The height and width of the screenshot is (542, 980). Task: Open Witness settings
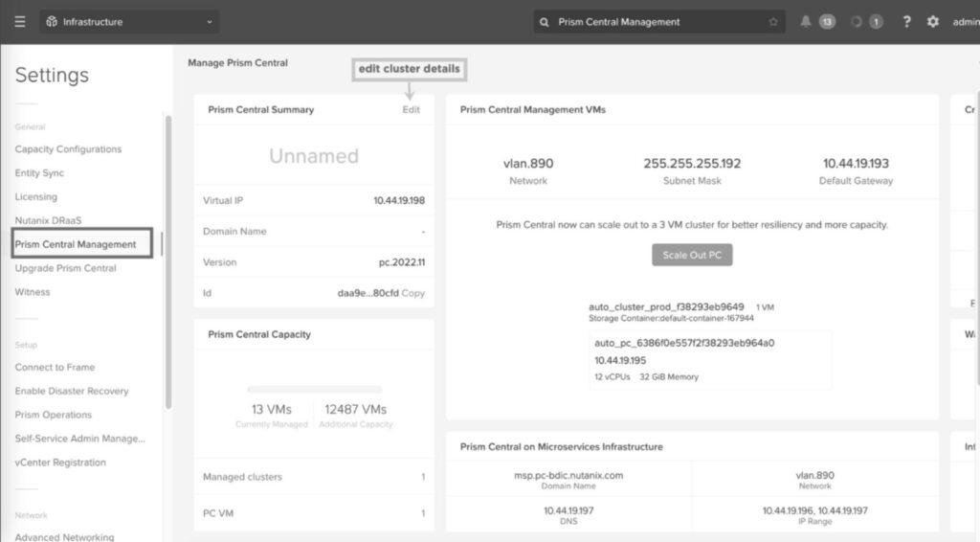33,291
